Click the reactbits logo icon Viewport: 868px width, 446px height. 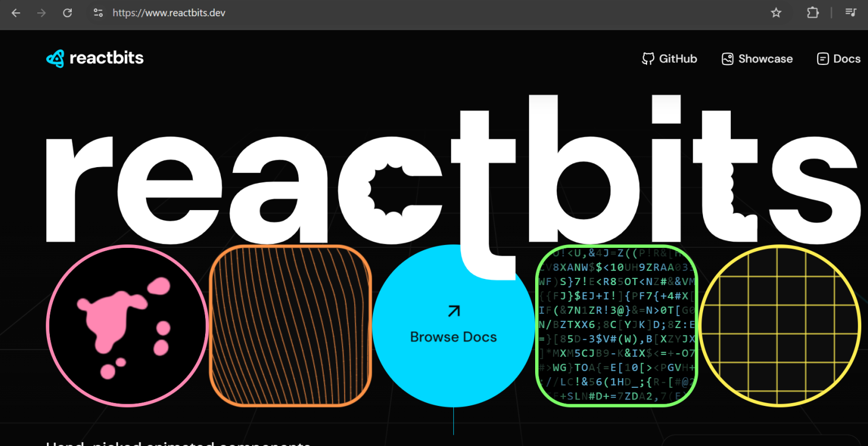pyautogui.click(x=55, y=58)
